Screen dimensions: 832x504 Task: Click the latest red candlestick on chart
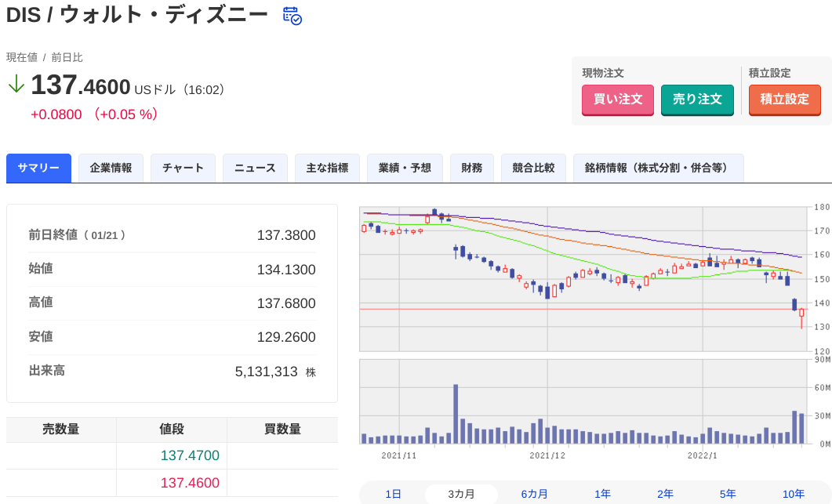(x=801, y=317)
